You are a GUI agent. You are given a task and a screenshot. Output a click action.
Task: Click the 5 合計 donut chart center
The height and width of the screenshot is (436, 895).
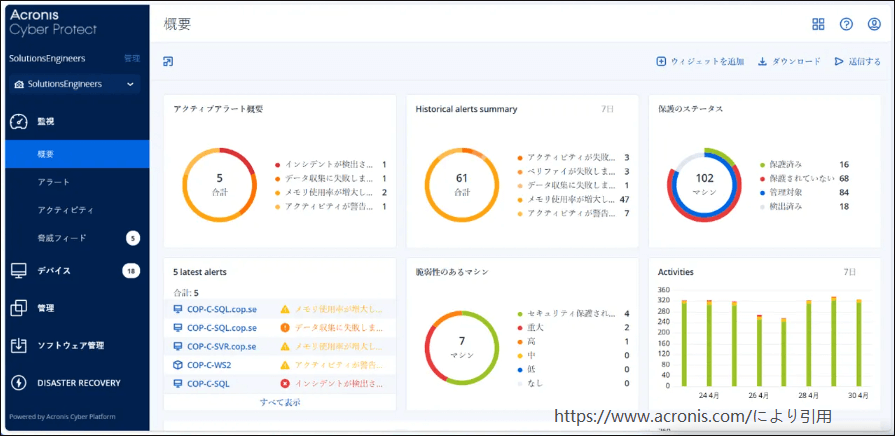[219, 184]
